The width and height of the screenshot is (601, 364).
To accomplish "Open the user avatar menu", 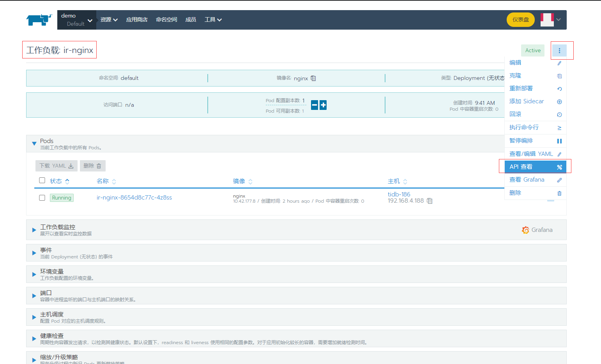I will (x=551, y=19).
